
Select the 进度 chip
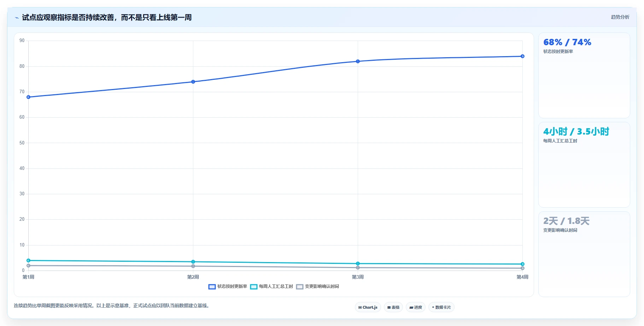coord(416,307)
